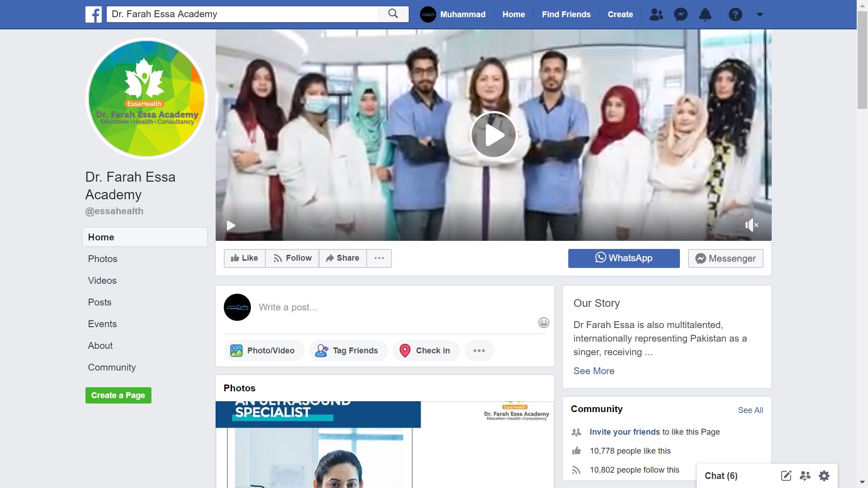Unmute the cover video sound
This screenshot has width=868, height=488.
click(x=751, y=225)
